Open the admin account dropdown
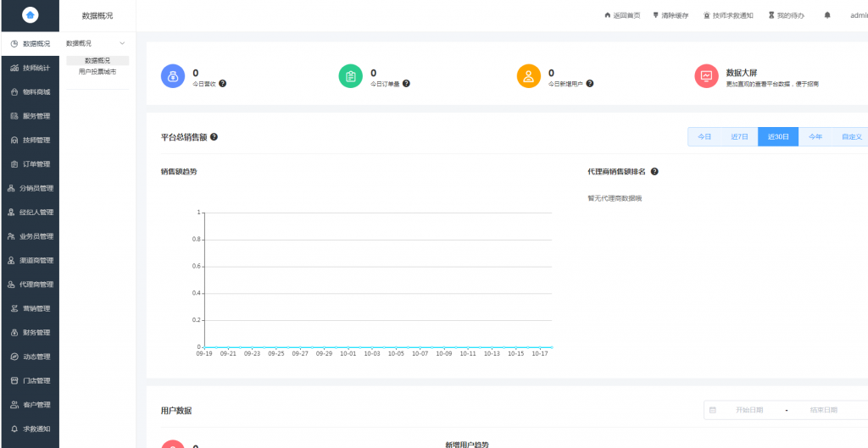 pos(858,15)
